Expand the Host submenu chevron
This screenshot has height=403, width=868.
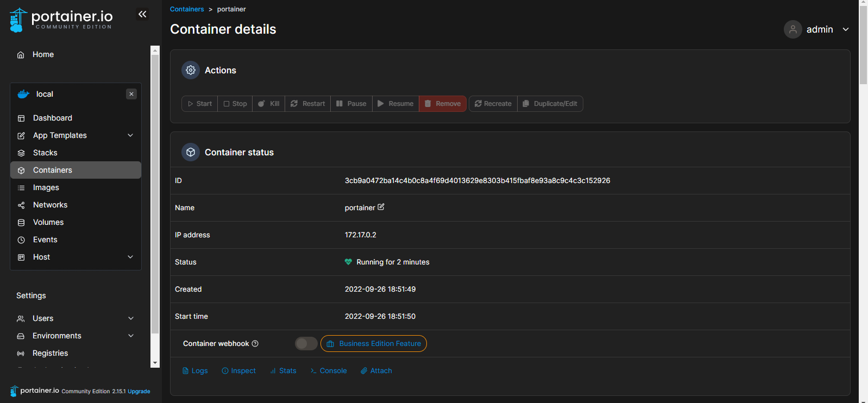pyautogui.click(x=130, y=257)
